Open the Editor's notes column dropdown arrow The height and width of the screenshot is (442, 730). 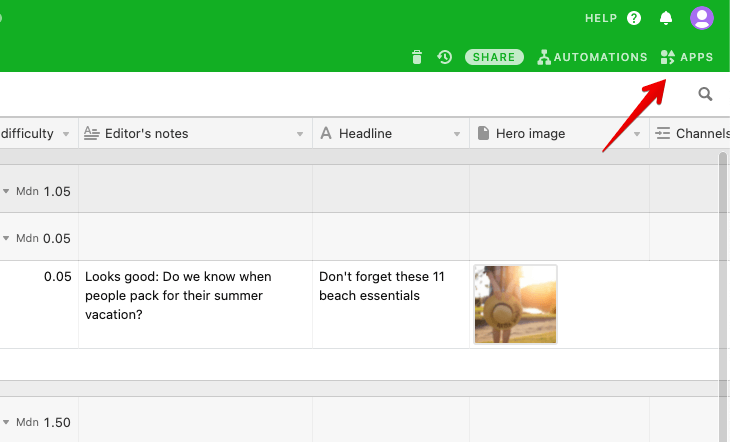tap(300, 134)
